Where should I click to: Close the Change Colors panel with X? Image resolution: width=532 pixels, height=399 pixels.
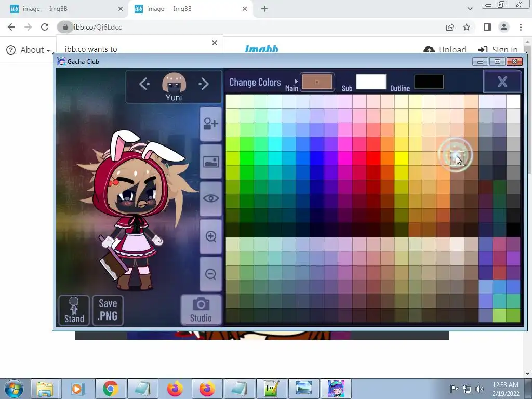coord(502,82)
